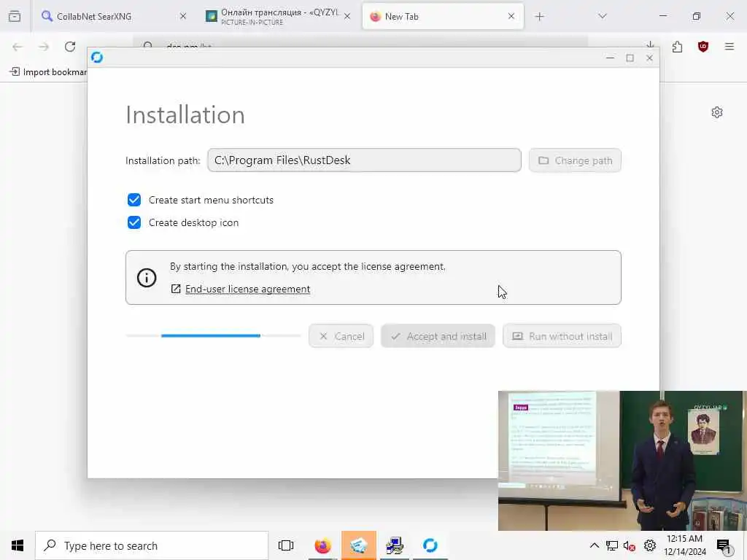The image size is (747, 560).
Task: Click Type here to search box
Action: [x=152, y=545]
